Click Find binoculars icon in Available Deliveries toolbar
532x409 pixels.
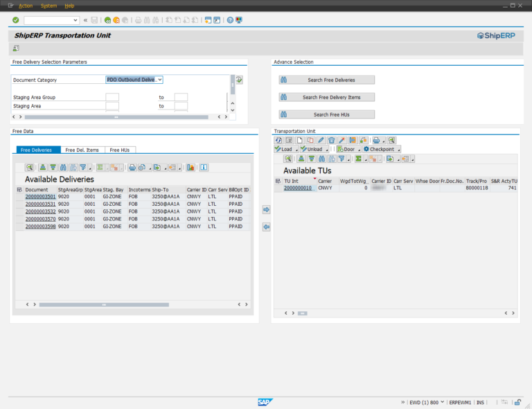63,167
